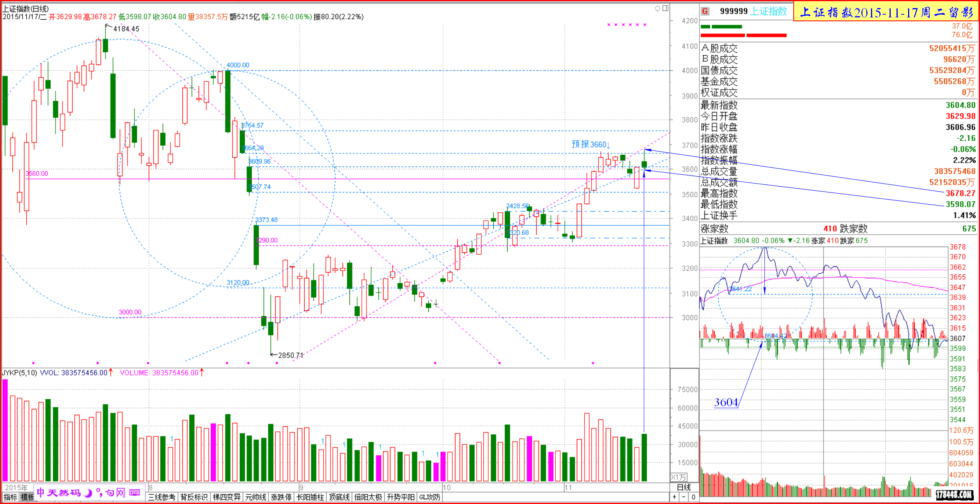Click the 上证指数 stock name
Viewport: 980px width, 504px height.
tap(769, 12)
